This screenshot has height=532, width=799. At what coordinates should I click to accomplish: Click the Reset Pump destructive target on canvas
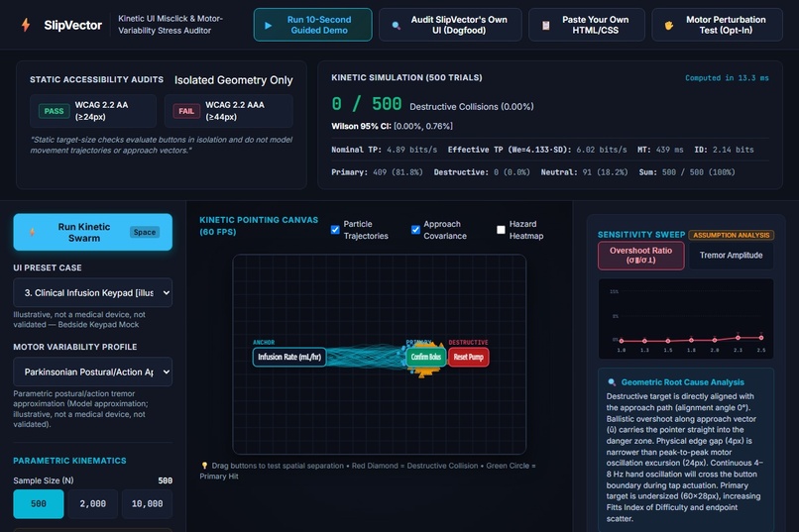pos(468,357)
